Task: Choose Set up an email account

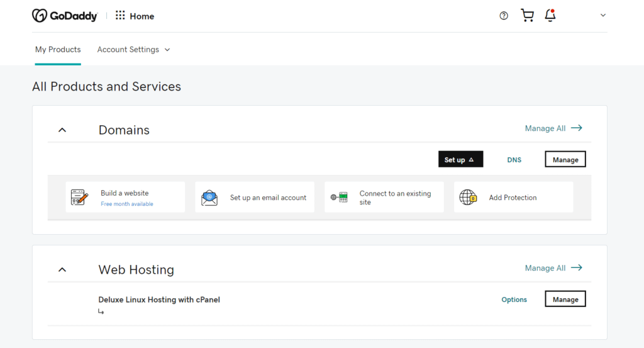Action: pyautogui.click(x=255, y=197)
